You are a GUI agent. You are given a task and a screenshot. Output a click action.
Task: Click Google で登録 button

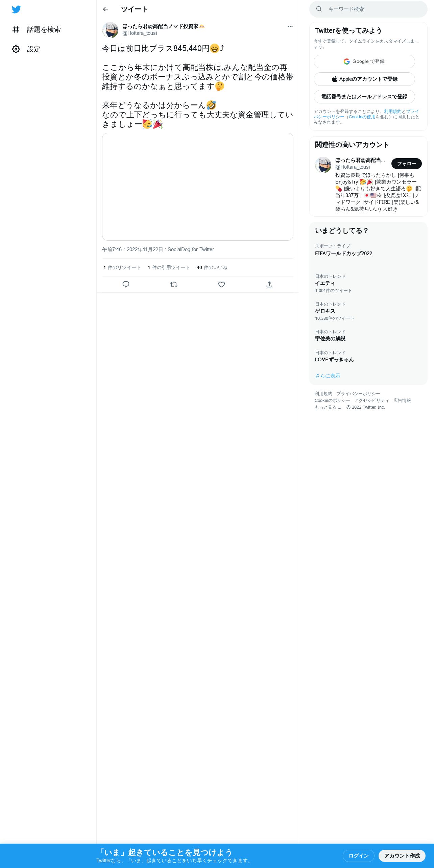coord(364,62)
